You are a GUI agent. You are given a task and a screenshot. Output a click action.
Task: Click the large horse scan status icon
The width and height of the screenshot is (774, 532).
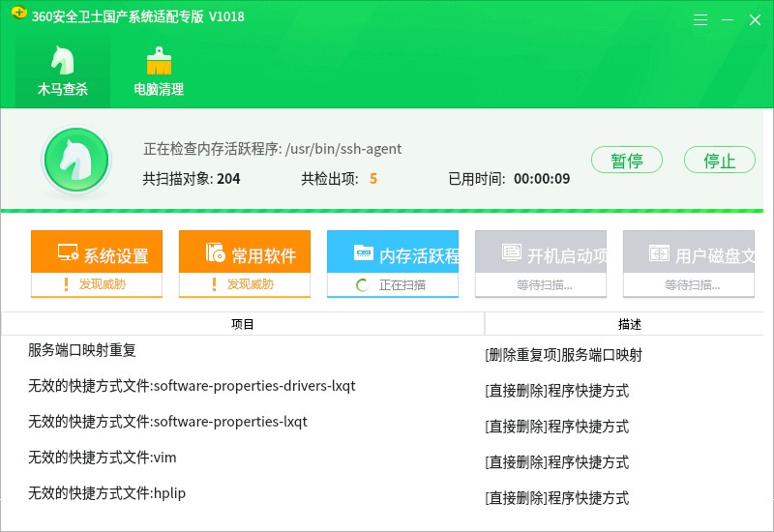click(76, 161)
